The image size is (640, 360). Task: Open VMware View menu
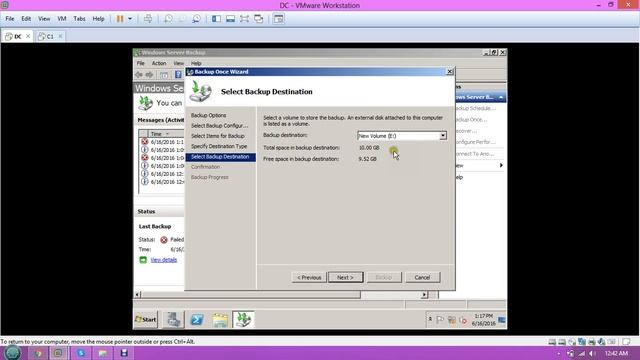pyautogui.click(x=44, y=19)
